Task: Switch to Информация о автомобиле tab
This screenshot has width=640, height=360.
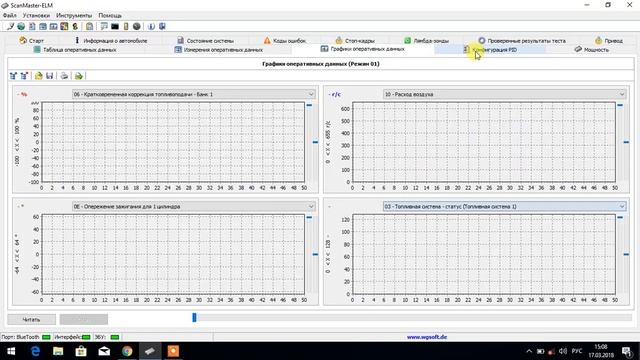Action: pyautogui.click(x=111, y=40)
